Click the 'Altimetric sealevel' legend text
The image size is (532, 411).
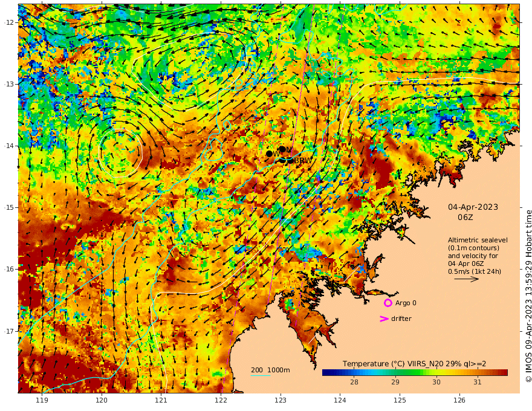tap(478, 240)
